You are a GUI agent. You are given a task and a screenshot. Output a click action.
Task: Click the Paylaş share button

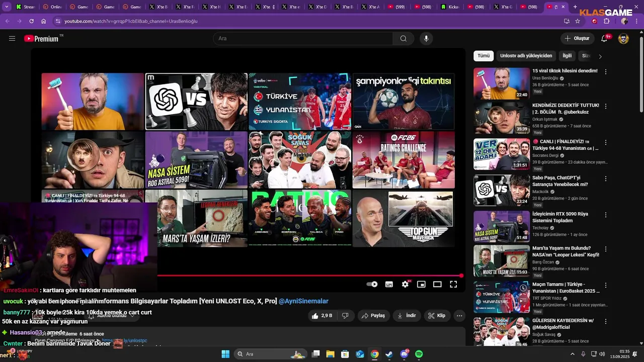point(373,316)
